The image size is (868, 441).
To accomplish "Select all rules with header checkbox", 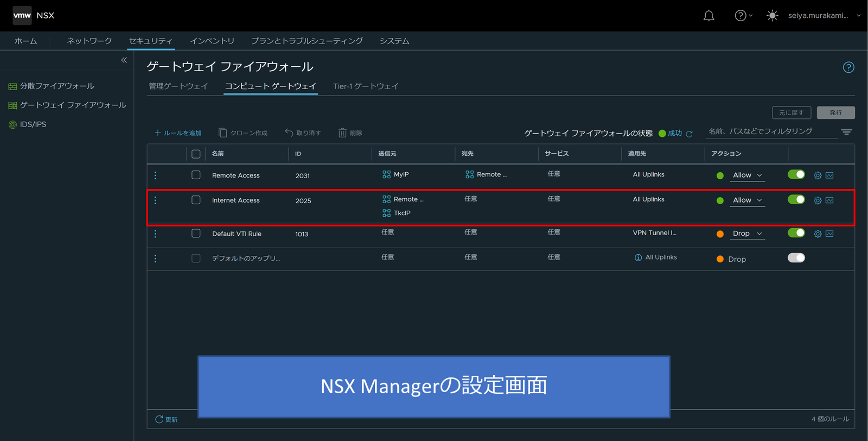I will 196,154.
